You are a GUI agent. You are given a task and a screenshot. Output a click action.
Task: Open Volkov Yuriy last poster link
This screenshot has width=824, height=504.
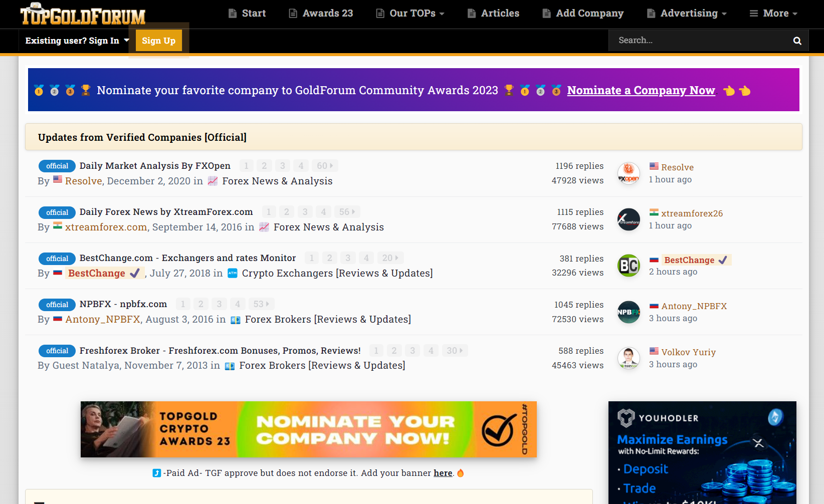point(688,352)
